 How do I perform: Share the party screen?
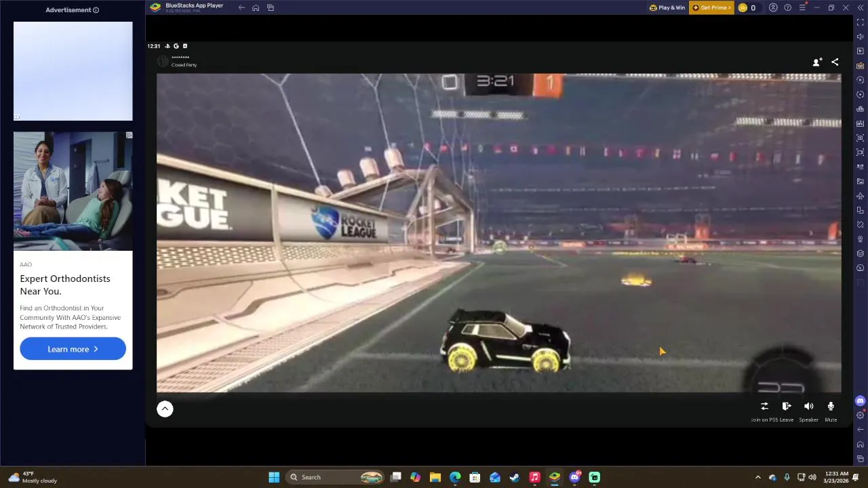835,62
